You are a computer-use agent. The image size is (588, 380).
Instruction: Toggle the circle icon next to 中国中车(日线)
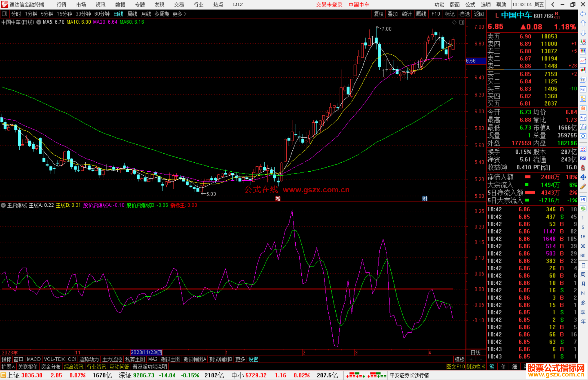[x=39, y=22]
